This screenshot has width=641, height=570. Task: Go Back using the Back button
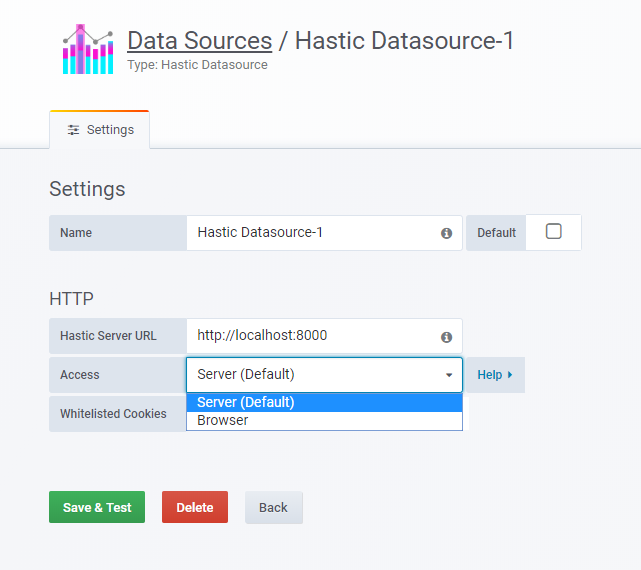[x=273, y=507]
